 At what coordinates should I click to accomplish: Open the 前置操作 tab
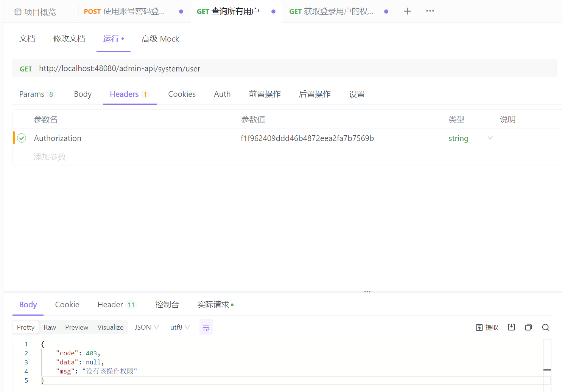(x=265, y=94)
